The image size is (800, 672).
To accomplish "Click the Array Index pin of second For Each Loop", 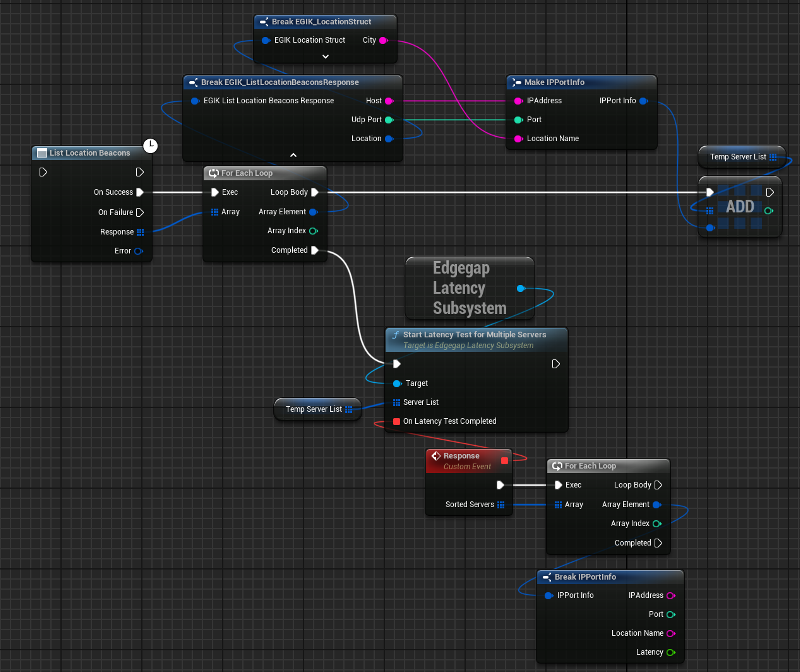I will [657, 524].
